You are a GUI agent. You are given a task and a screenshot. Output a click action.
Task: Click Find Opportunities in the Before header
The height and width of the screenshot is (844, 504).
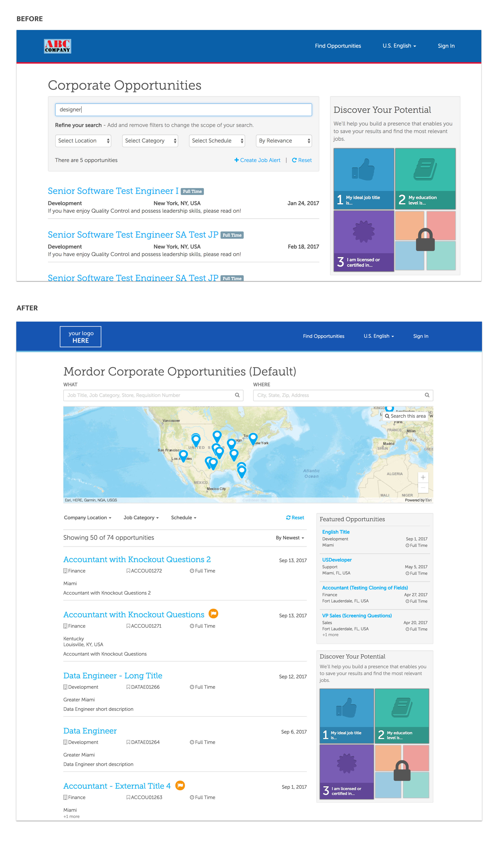click(338, 46)
